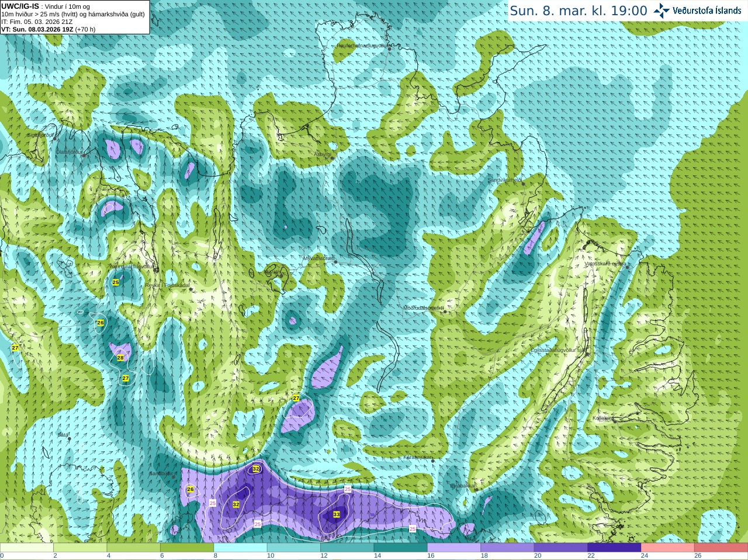Click the 8–10 m/s light cyan legend color
The width and height of the screenshot is (748, 560).
tap(240, 548)
